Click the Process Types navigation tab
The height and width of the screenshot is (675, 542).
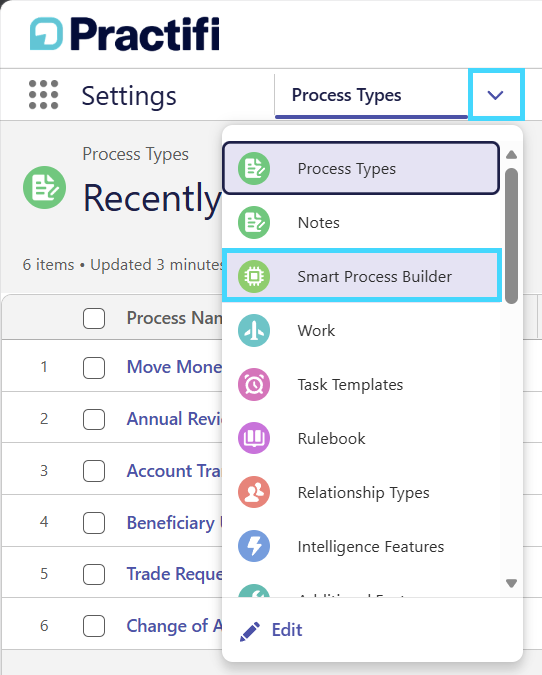pos(372,95)
